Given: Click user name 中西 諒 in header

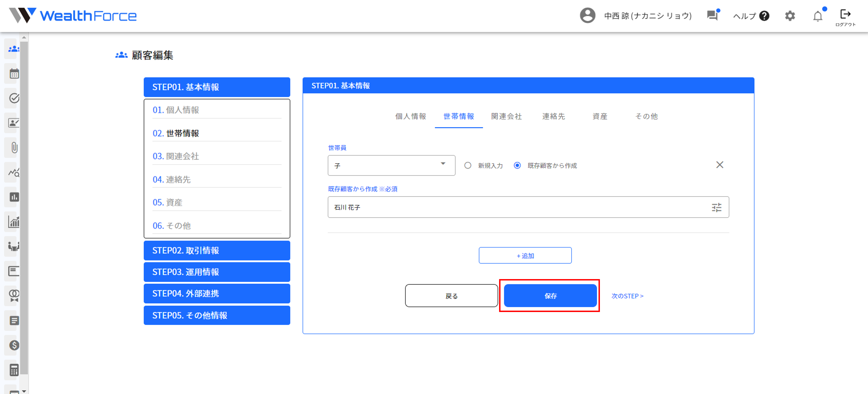Looking at the screenshot, I should point(648,16).
